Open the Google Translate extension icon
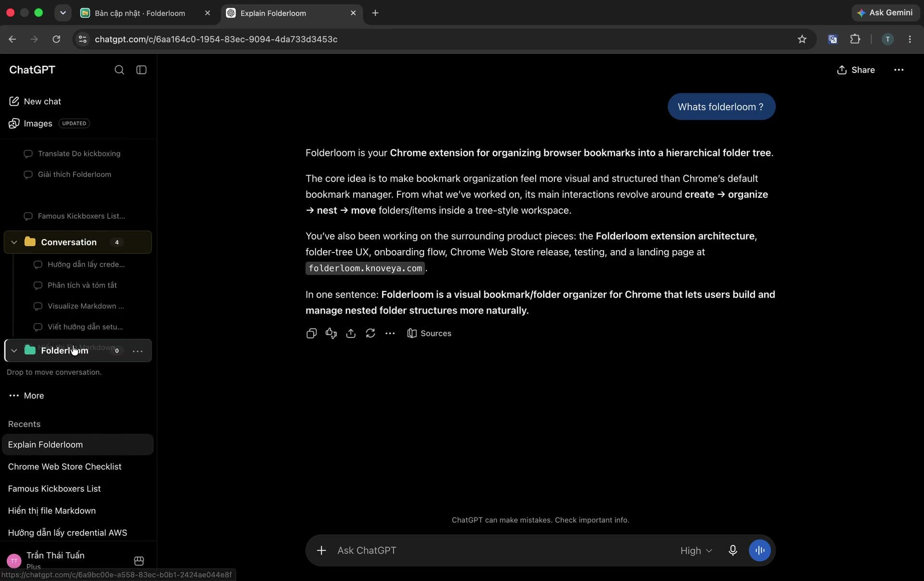The width and height of the screenshot is (924, 581). click(833, 39)
